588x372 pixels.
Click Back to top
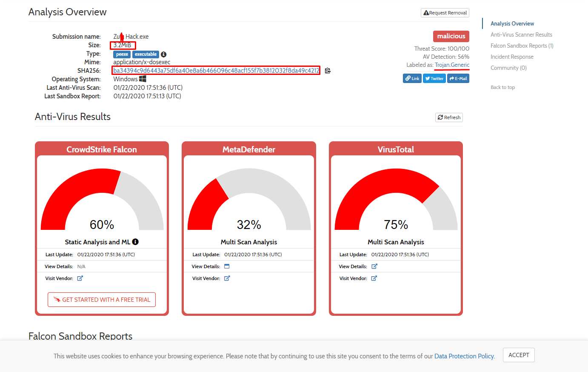(x=502, y=87)
